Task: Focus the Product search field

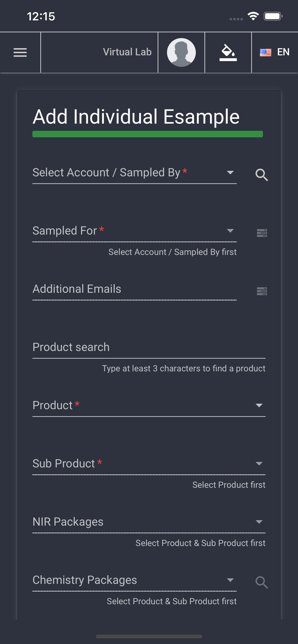Action: [149, 347]
